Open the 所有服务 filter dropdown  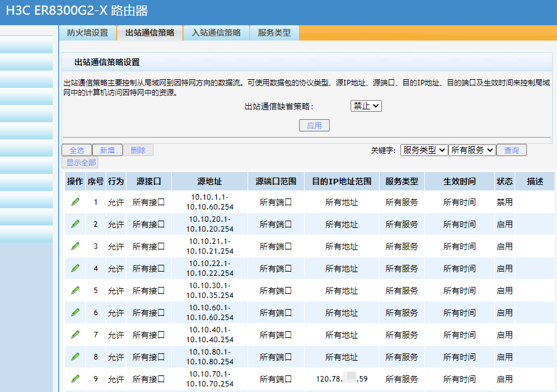pos(472,150)
